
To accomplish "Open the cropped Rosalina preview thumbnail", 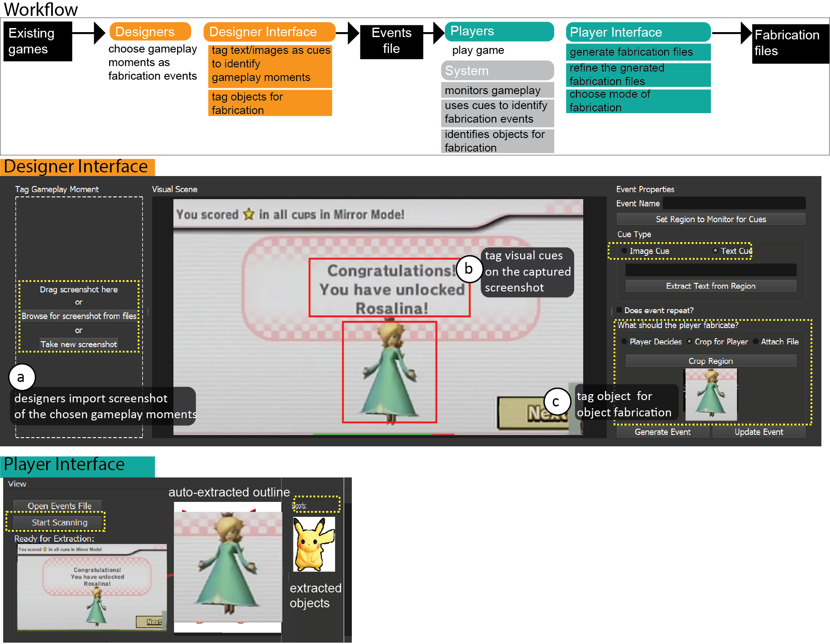I will [711, 395].
